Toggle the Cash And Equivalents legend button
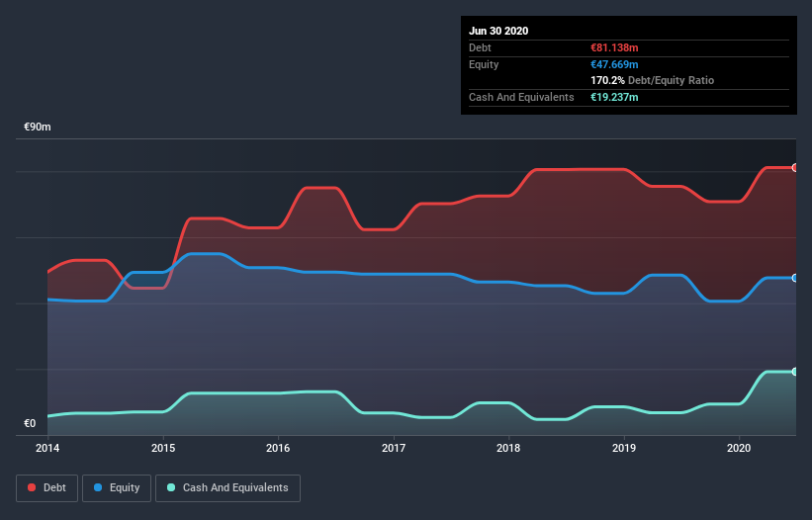 coord(227,488)
